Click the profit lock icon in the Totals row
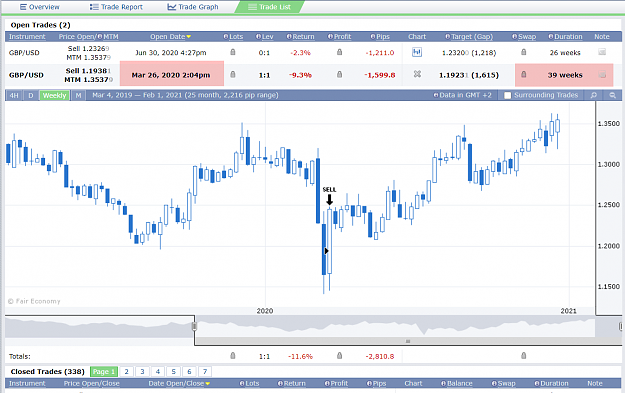Screen dimensions: 625x393 339,356
